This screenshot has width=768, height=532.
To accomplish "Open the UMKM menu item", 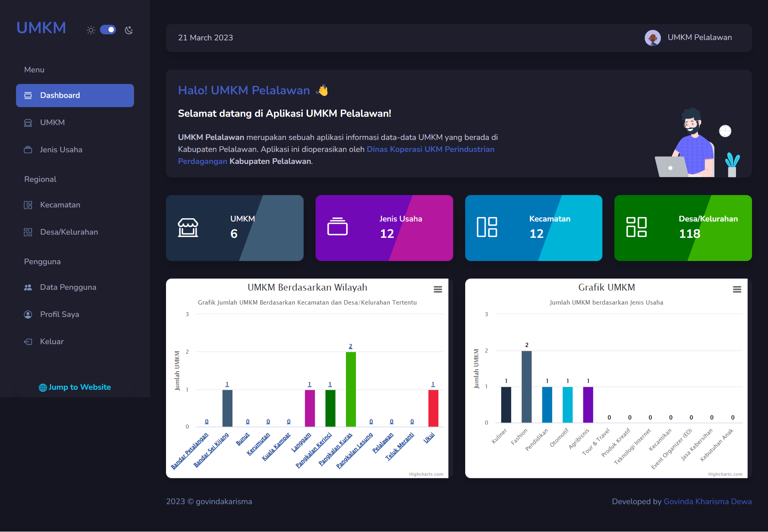I will coord(75,123).
